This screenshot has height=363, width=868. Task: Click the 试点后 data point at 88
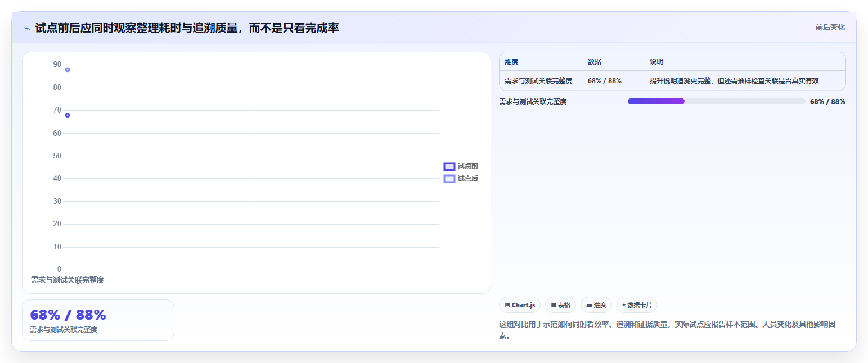tap(68, 70)
